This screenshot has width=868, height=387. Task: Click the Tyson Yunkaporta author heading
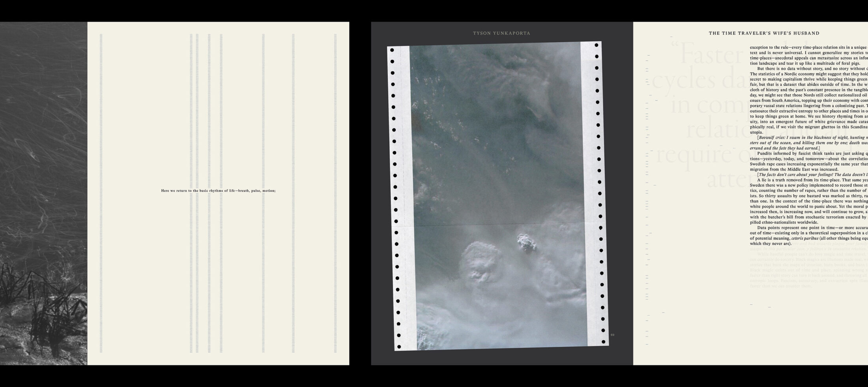(x=501, y=33)
